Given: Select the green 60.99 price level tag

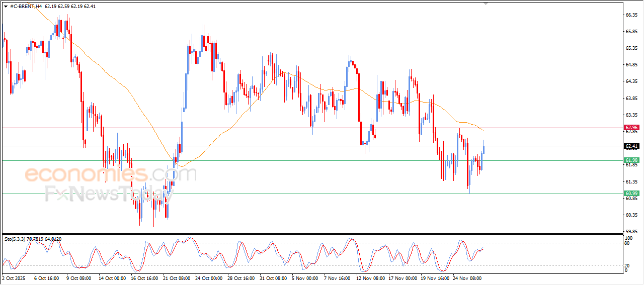Looking at the screenshot, I should point(631,194).
